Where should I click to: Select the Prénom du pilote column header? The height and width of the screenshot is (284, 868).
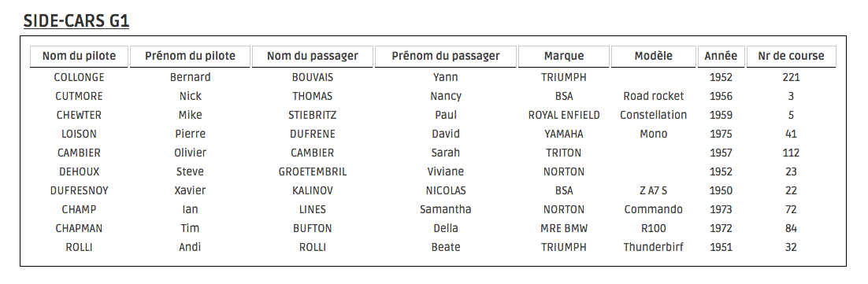pos(190,57)
